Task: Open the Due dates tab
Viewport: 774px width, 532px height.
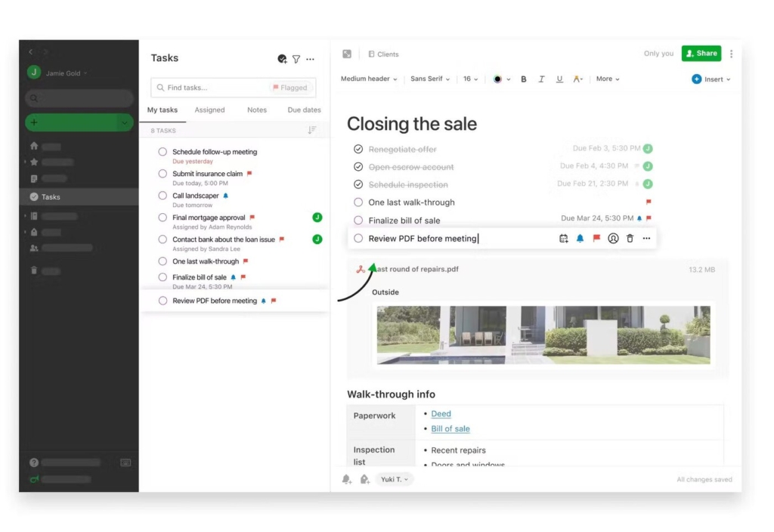Action: 303,110
